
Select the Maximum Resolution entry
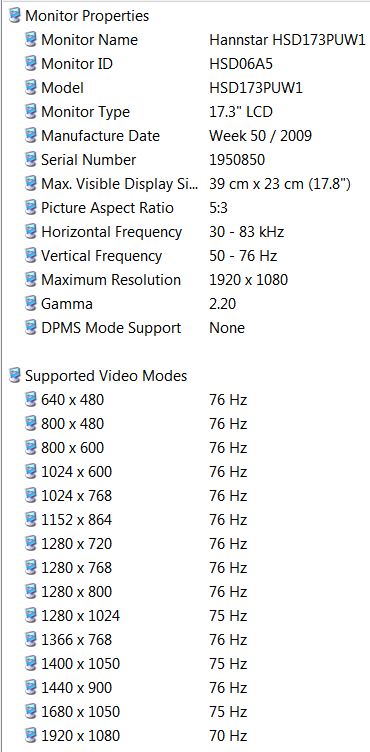point(185,280)
